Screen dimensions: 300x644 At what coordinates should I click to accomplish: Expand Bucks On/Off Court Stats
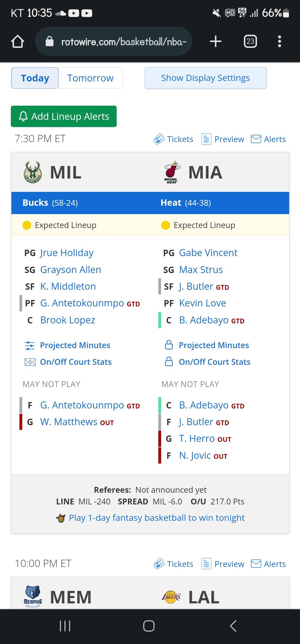point(76,362)
